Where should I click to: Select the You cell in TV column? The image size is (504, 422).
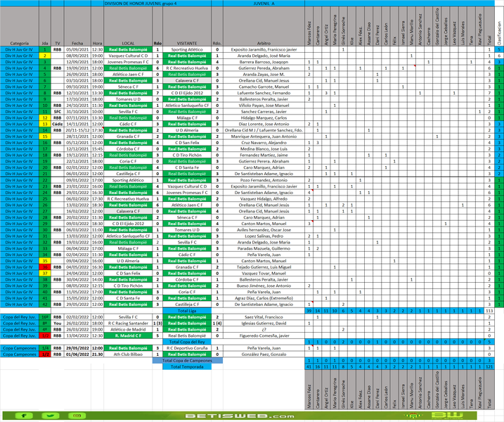pos(58,324)
